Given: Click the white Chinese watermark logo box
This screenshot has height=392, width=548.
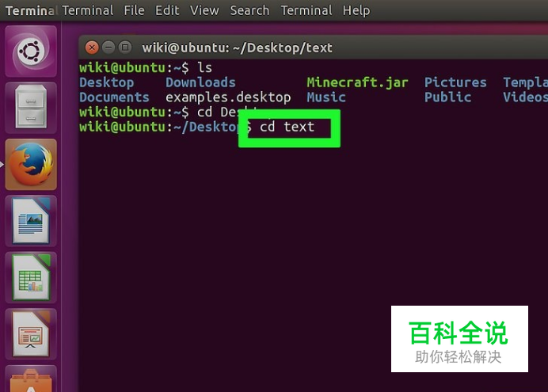Looking at the screenshot, I should click(x=459, y=339).
